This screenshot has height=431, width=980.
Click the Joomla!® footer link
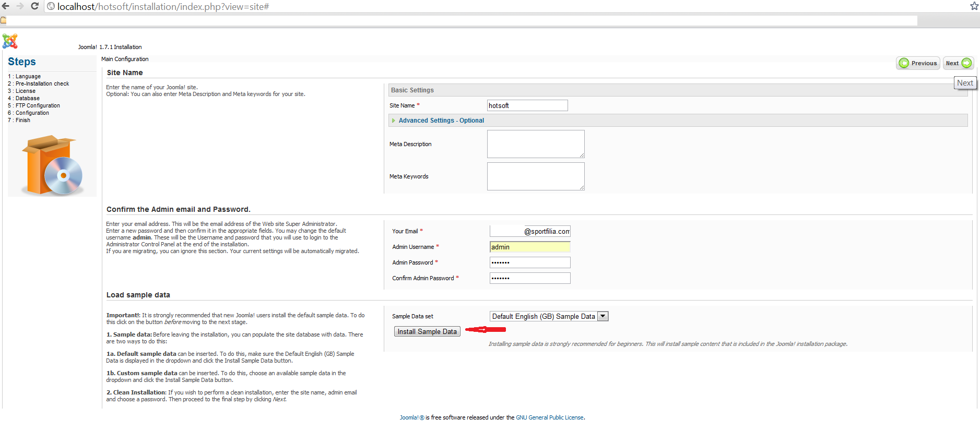click(x=412, y=417)
